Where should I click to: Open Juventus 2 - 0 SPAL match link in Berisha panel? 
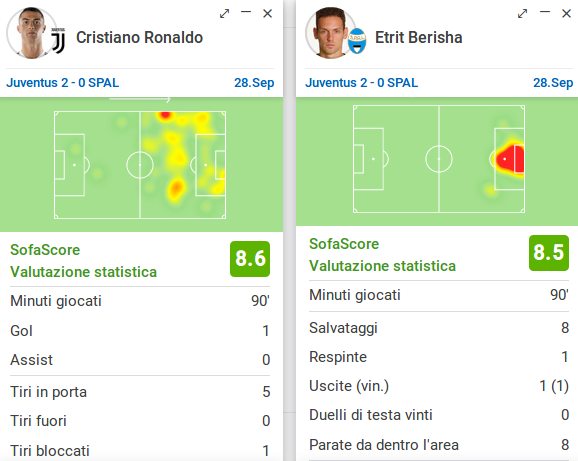[362, 83]
